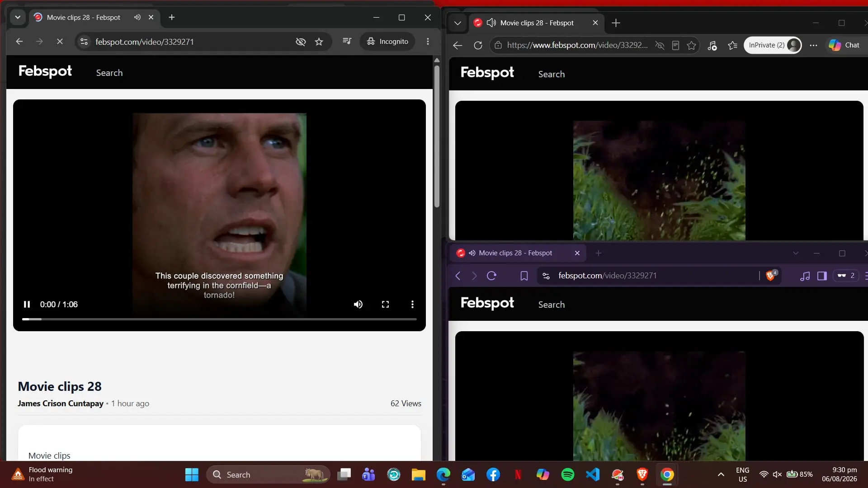Open Spotify from the taskbar
This screenshot has width=868, height=488.
(x=568, y=474)
